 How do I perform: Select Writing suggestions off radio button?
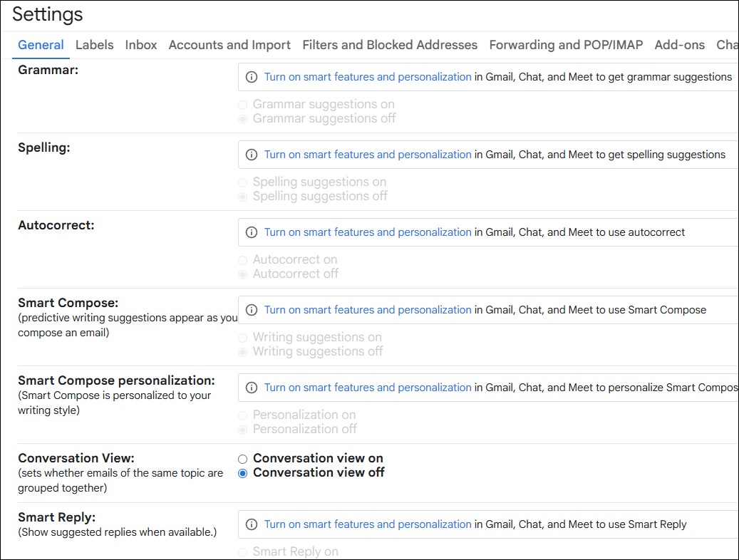[243, 352]
